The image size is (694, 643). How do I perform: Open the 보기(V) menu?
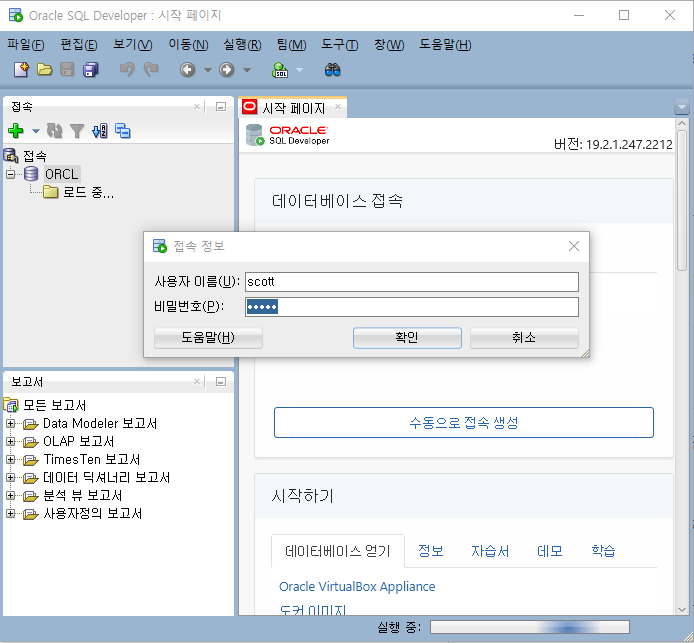(x=132, y=45)
